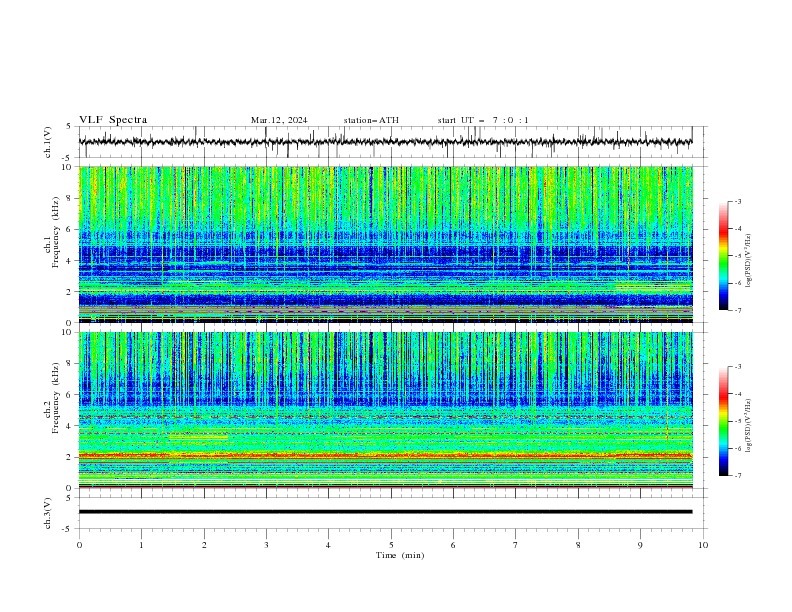This screenshot has height=612, width=792.
Task: Click the "ch.3(V)" axis label
Action: (48, 513)
